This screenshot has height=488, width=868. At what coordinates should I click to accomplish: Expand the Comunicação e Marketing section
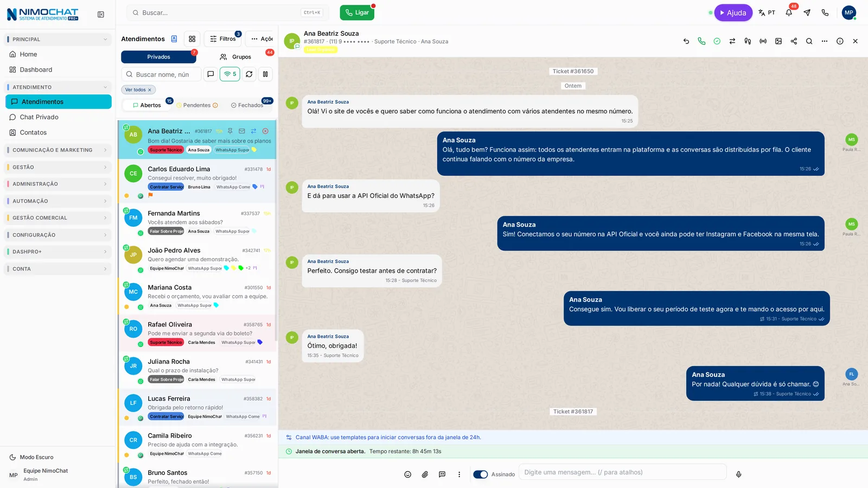[x=58, y=150]
